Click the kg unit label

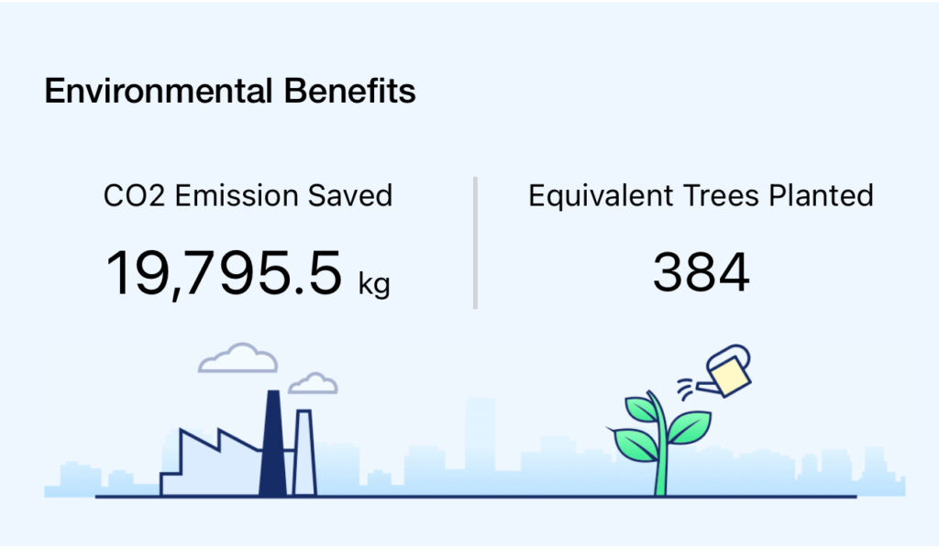(374, 284)
